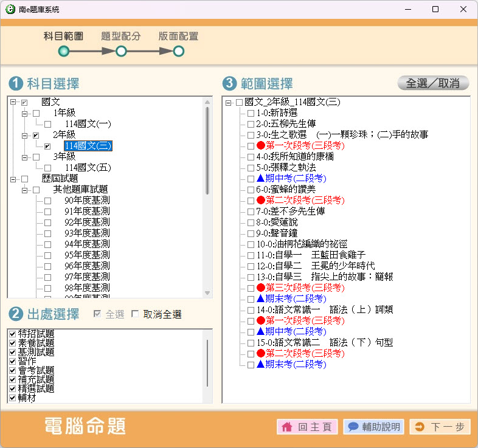Click the house icon on 回主頁 button
The height and width of the screenshot is (448, 478).
pyautogui.click(x=287, y=427)
